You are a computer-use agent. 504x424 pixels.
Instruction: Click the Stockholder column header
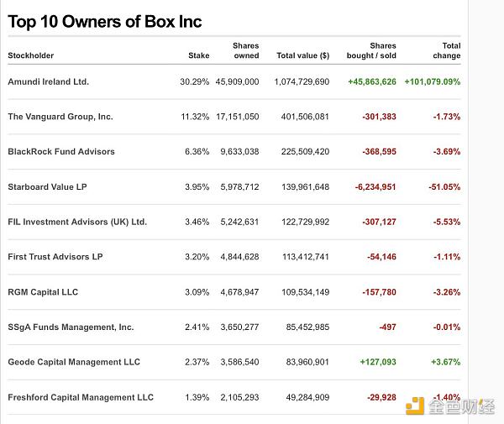pos(30,56)
